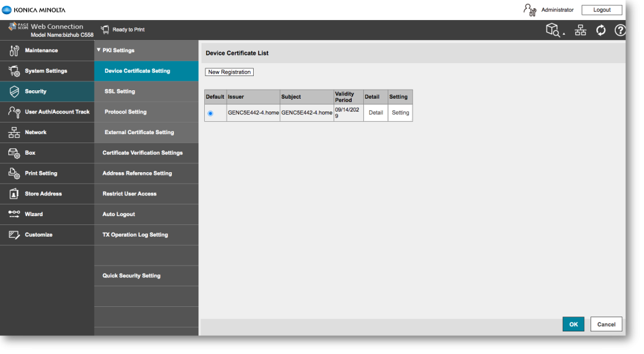Click the Print Setting icon
Image resolution: width=644 pixels, height=354 pixels.
pyautogui.click(x=14, y=173)
